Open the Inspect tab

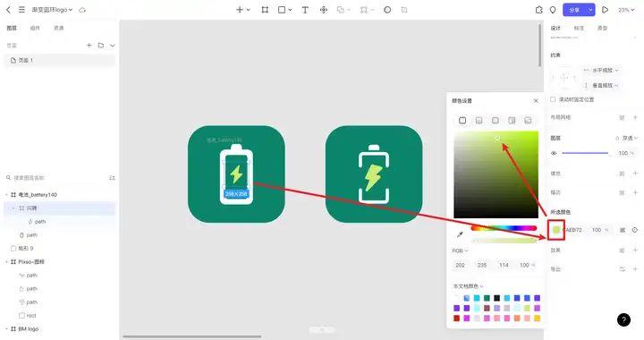[579, 28]
